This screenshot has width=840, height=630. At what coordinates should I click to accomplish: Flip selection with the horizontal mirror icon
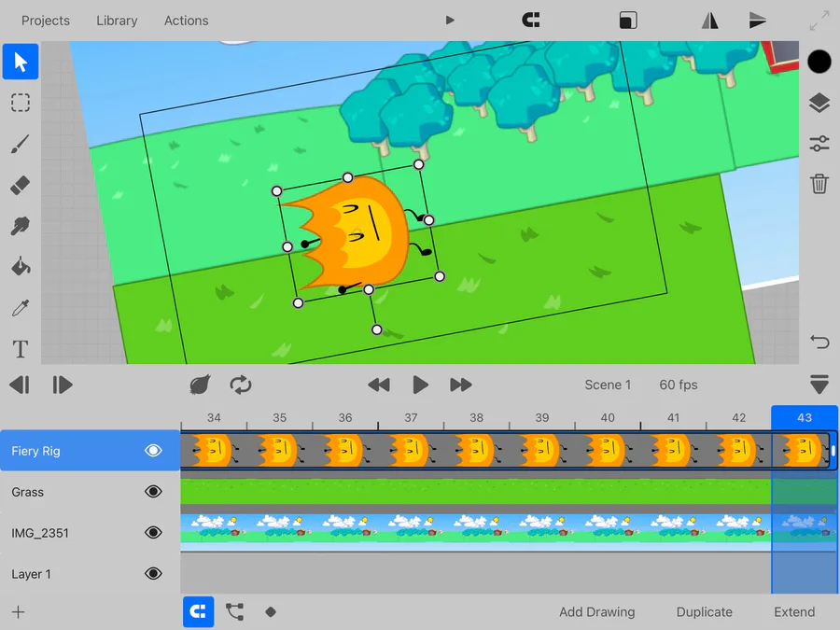point(710,21)
